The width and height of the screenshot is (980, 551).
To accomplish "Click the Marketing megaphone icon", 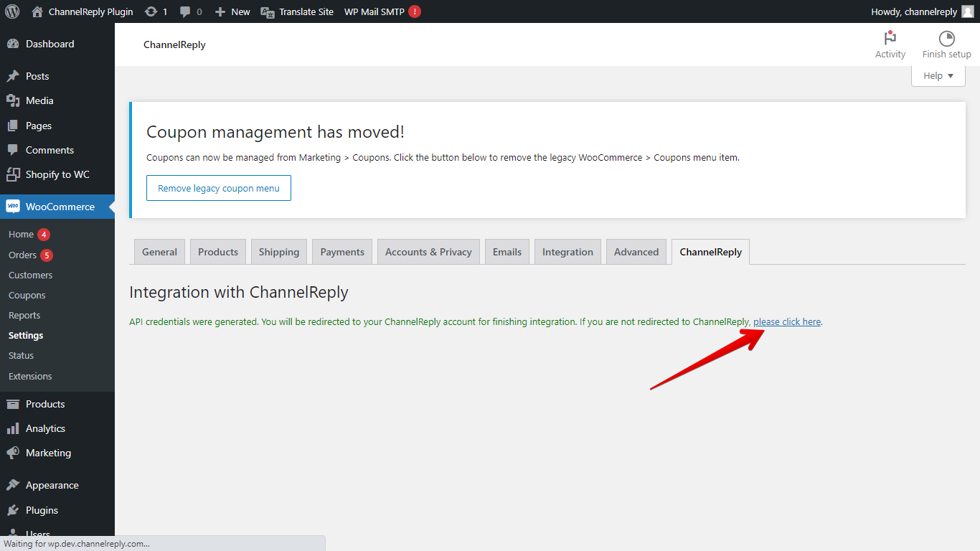I will click(x=13, y=453).
